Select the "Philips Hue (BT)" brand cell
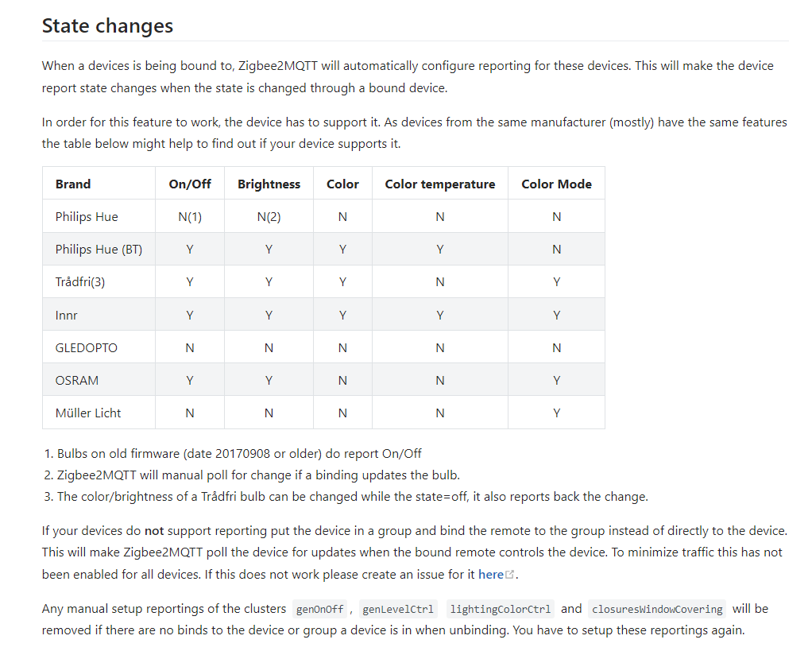The height and width of the screenshot is (655, 812). click(99, 250)
